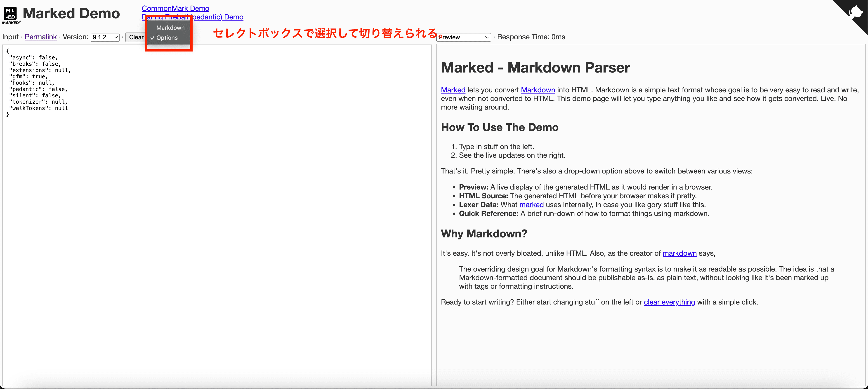The width and height of the screenshot is (868, 389).
Task: Click the Response Time: 0ms text
Action: [531, 37]
